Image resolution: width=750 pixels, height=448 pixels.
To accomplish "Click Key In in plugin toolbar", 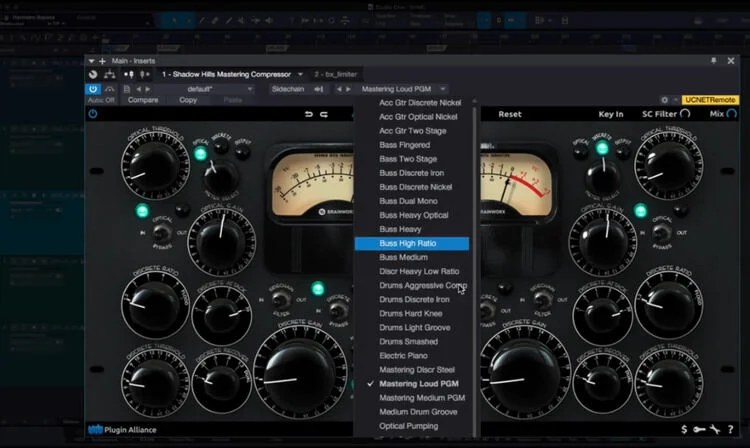I will click(x=611, y=114).
